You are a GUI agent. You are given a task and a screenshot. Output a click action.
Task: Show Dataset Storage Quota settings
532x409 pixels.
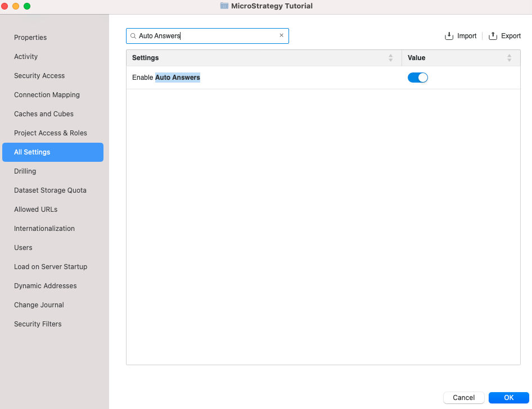pos(50,190)
